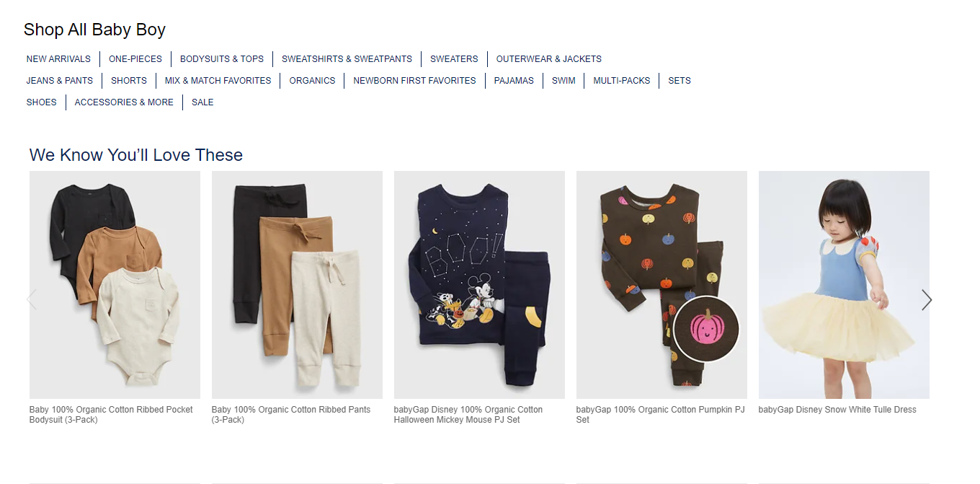This screenshot has width=980, height=484.
Task: Open the ONE-PIECES category
Action: [x=135, y=59]
